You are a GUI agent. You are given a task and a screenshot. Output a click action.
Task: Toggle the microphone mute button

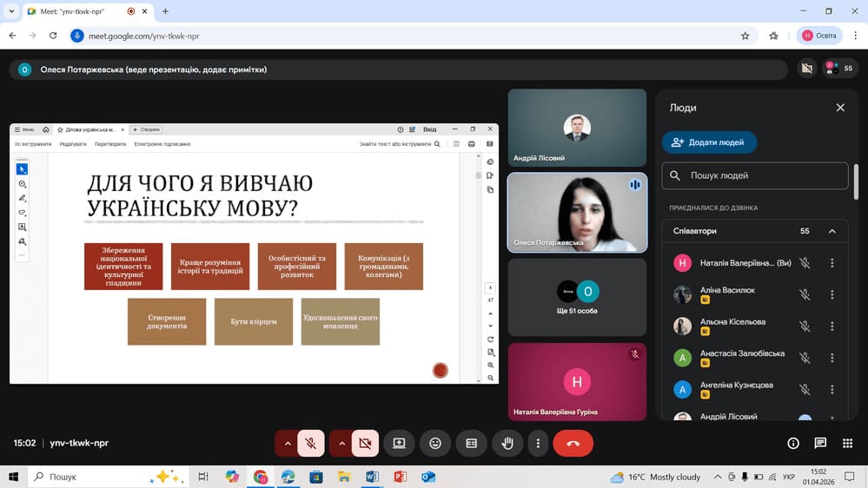(310, 443)
